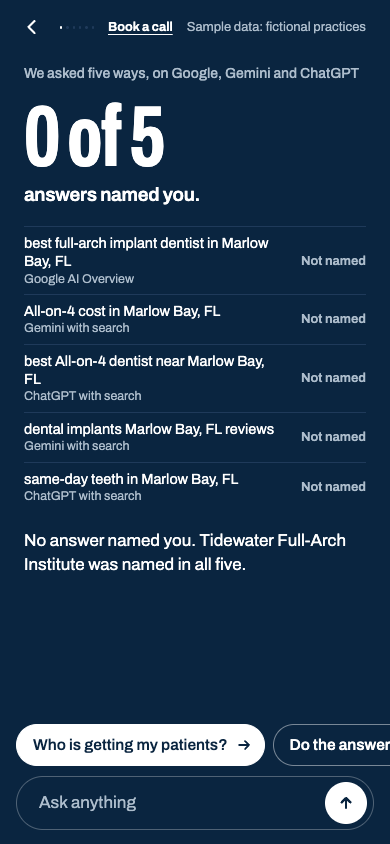Click the 'Sample data: fictional practices' label
Image resolution: width=390 pixels, height=844 pixels.
[276, 27]
